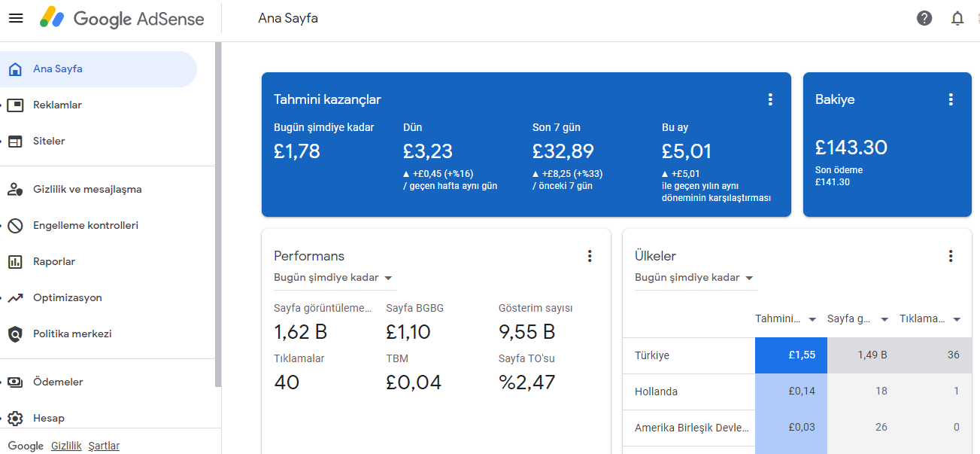Click TBM value £0,04
Viewport: 980px width, 454px height.
[414, 382]
